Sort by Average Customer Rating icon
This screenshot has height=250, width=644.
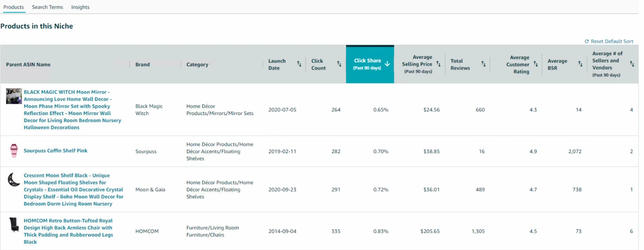point(536,64)
